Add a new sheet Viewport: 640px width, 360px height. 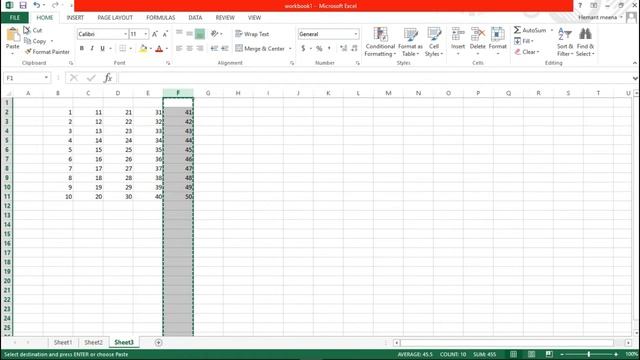pyautogui.click(x=158, y=342)
